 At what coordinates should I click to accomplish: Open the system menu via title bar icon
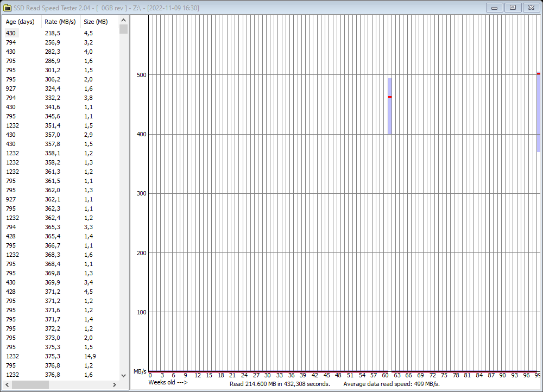click(8, 7)
